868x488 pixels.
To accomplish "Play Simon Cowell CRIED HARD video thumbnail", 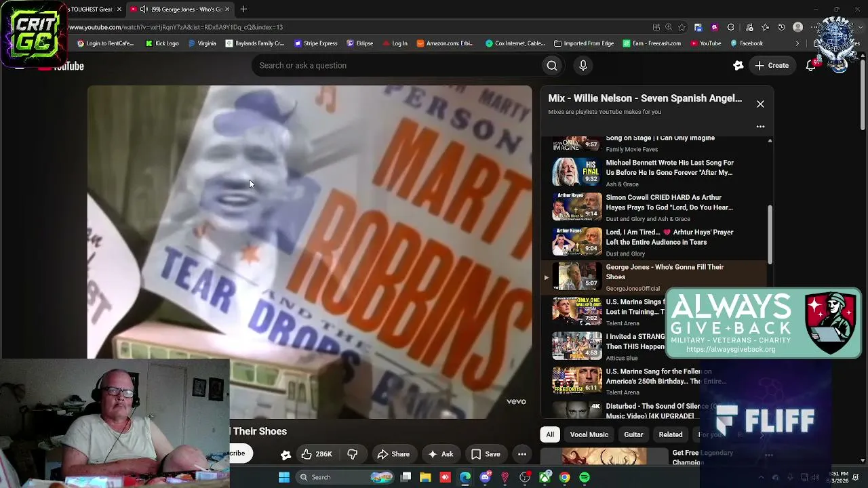I will pyautogui.click(x=577, y=207).
